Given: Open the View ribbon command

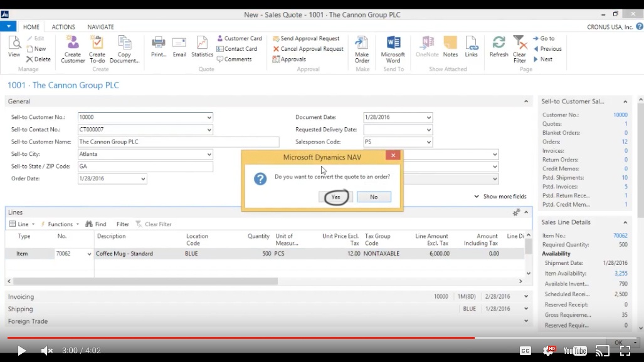Looking at the screenshot, I should coord(14,46).
